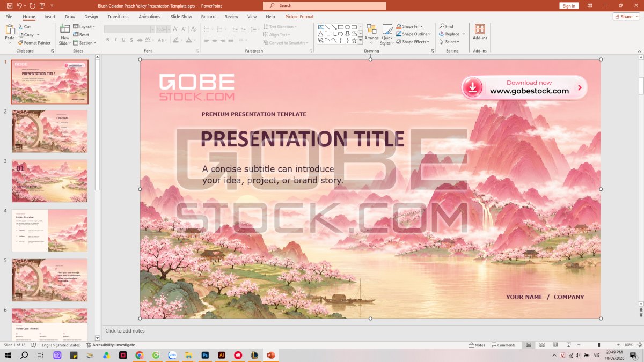
Task: Open the Layout dropdown
Action: click(84, 26)
